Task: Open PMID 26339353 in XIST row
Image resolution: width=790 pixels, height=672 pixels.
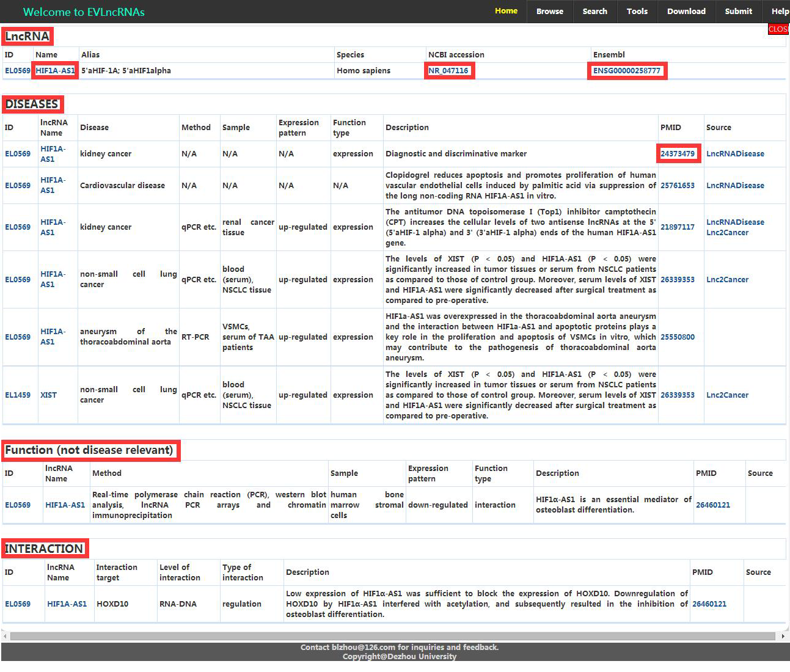Action: (678, 395)
